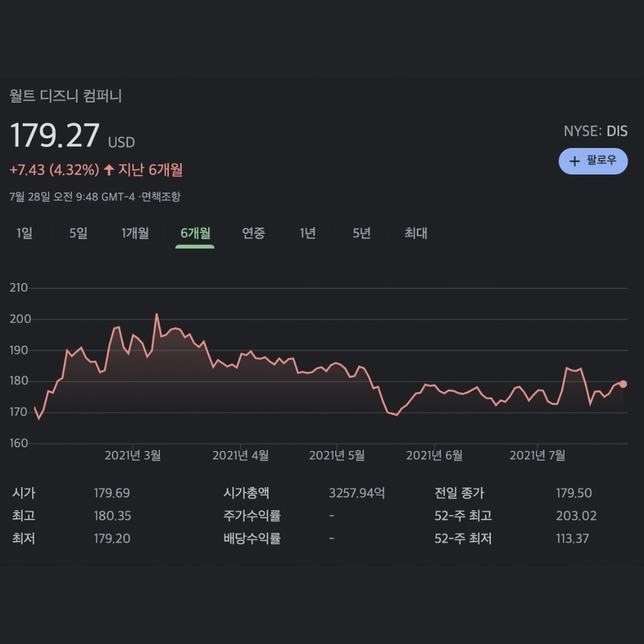The height and width of the screenshot is (644, 644).
Task: Click the 시가총액 label
Action: (246, 493)
